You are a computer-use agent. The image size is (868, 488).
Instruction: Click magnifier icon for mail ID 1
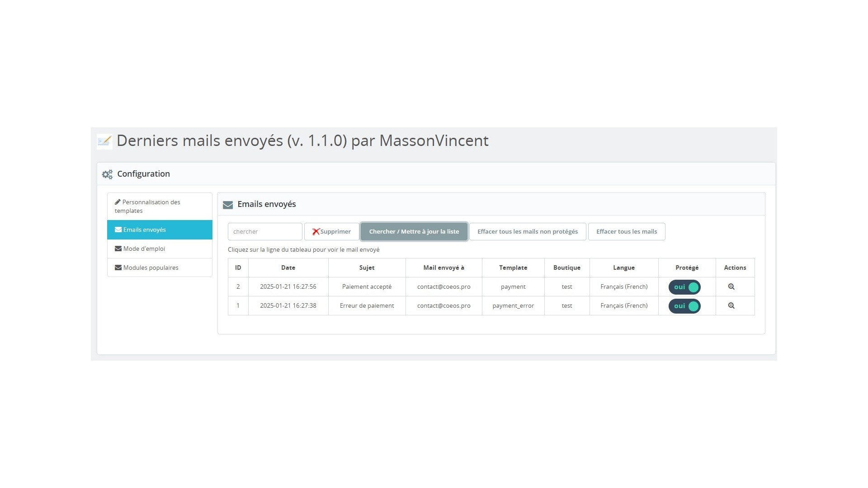(731, 305)
